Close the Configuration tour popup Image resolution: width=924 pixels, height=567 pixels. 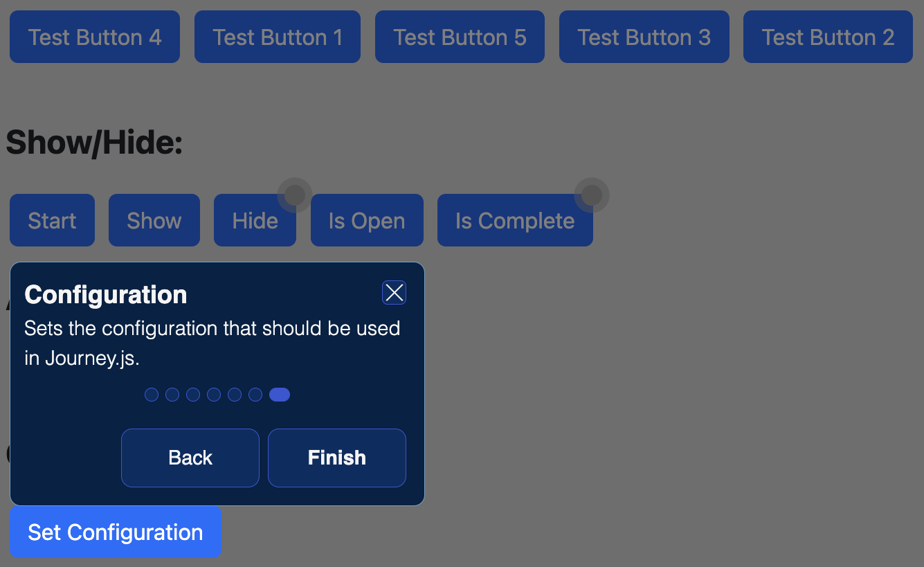(x=394, y=293)
